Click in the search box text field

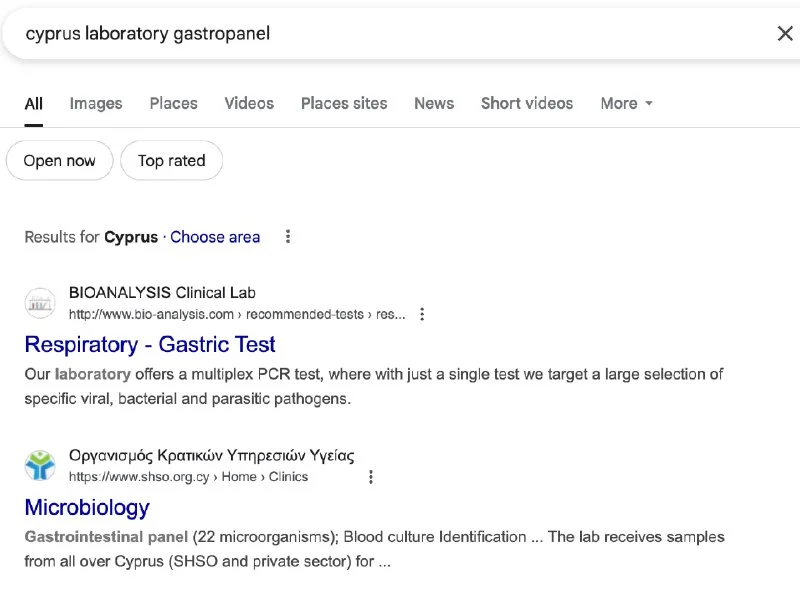click(400, 34)
